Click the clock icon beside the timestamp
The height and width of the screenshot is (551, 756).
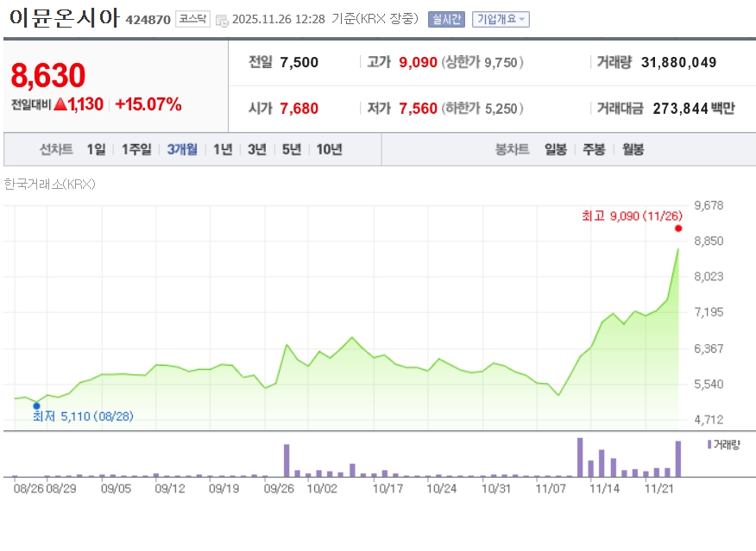pyautogui.click(x=222, y=20)
